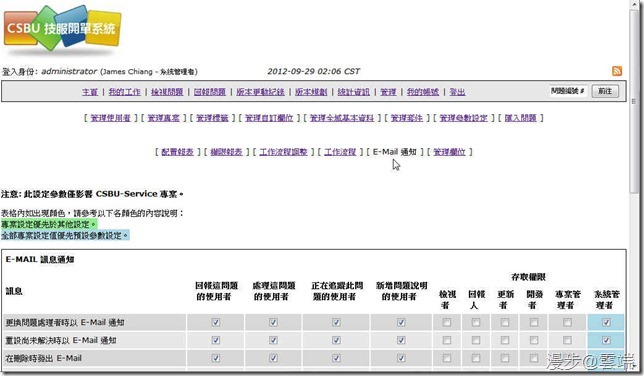Image resolution: width=644 pixels, height=376 pixels.
Task: Open the 管理全域基本資料 link
Action: [342, 118]
